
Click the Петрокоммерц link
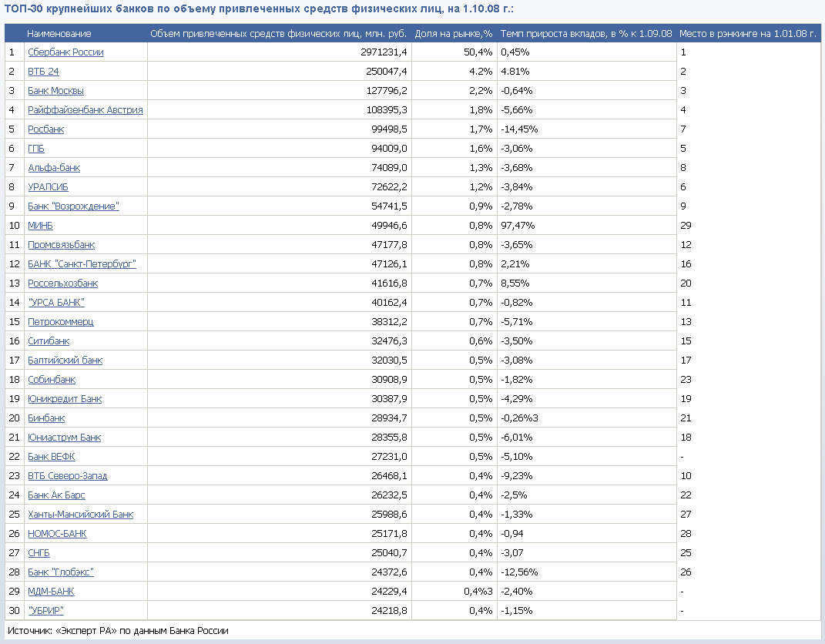click(61, 321)
